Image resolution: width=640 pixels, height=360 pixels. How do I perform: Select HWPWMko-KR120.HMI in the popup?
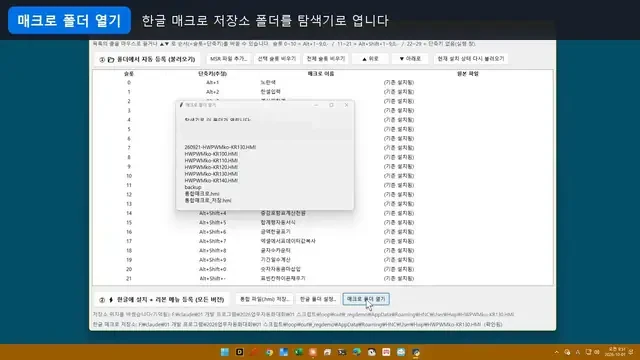coord(211,167)
